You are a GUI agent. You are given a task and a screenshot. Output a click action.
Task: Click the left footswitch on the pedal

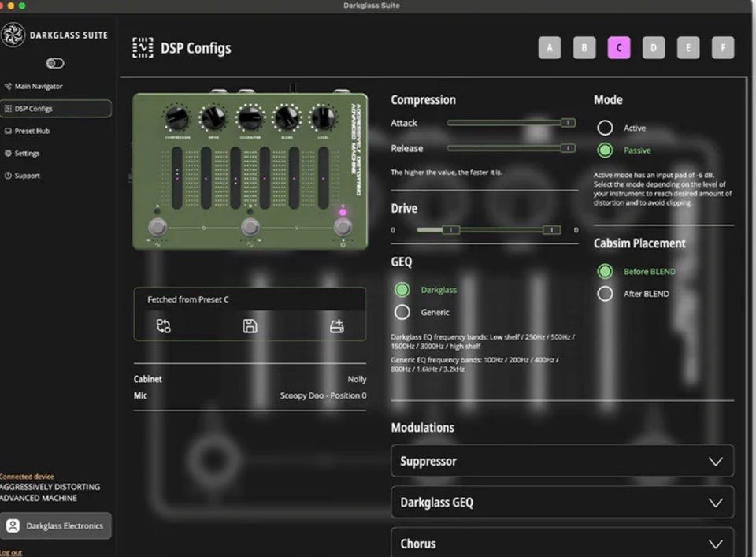(x=157, y=227)
